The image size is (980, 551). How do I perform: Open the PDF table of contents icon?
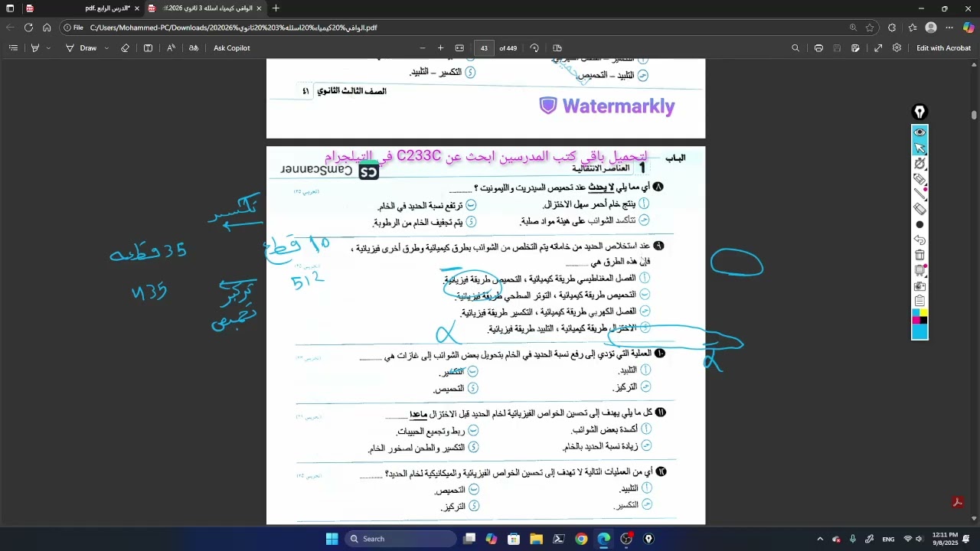click(13, 47)
